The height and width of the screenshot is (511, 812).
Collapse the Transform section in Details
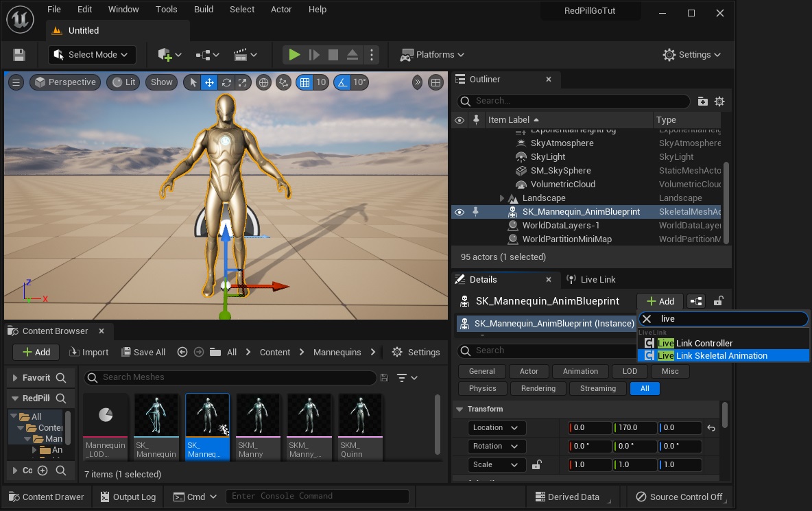[458, 409]
